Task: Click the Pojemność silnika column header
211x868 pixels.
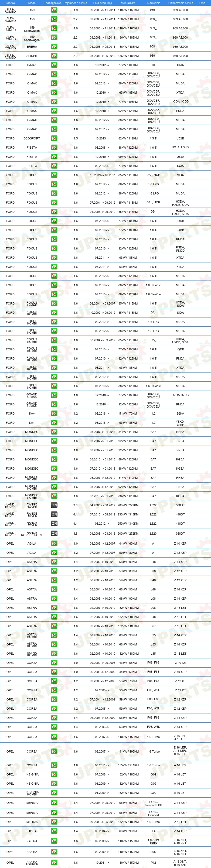Action: (x=76, y=3)
